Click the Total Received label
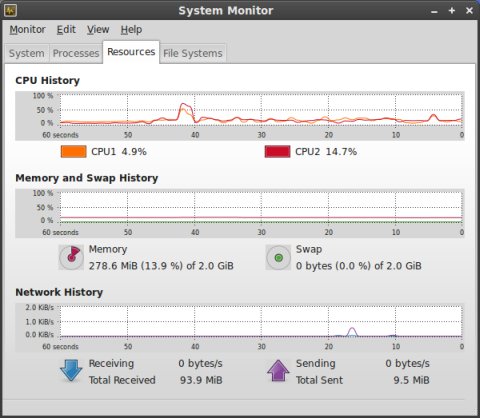This screenshot has height=418, width=480. tap(122, 380)
